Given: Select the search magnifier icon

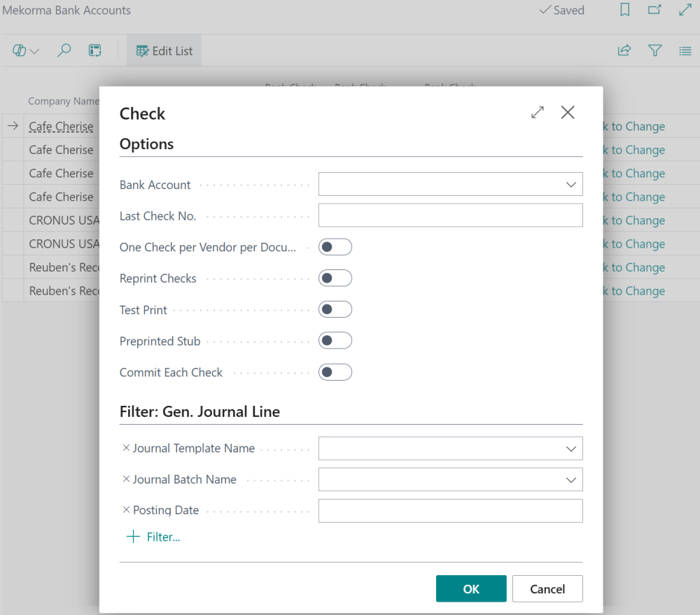Looking at the screenshot, I should [x=64, y=50].
